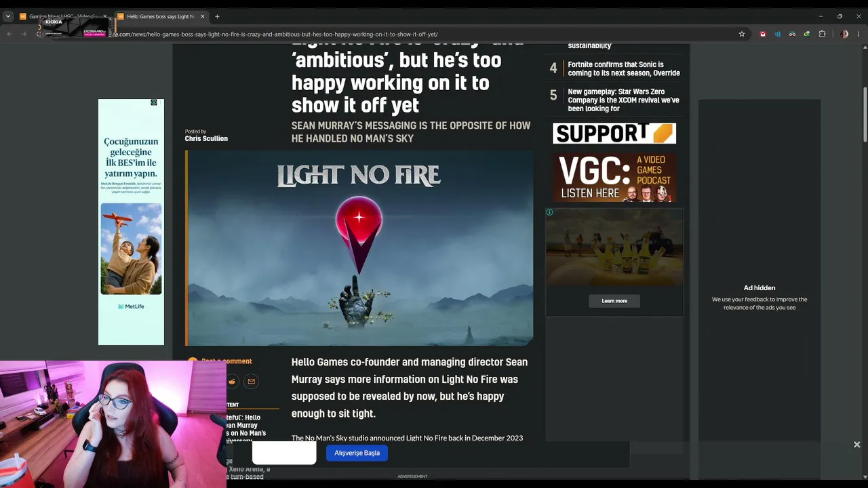
Task: Bookmark this page with the star icon
Action: (x=742, y=34)
